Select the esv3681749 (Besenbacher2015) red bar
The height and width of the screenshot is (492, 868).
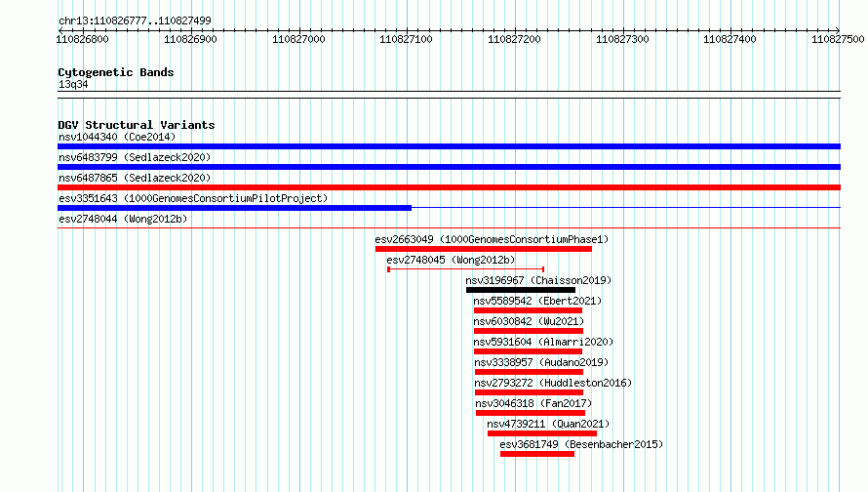(x=537, y=454)
